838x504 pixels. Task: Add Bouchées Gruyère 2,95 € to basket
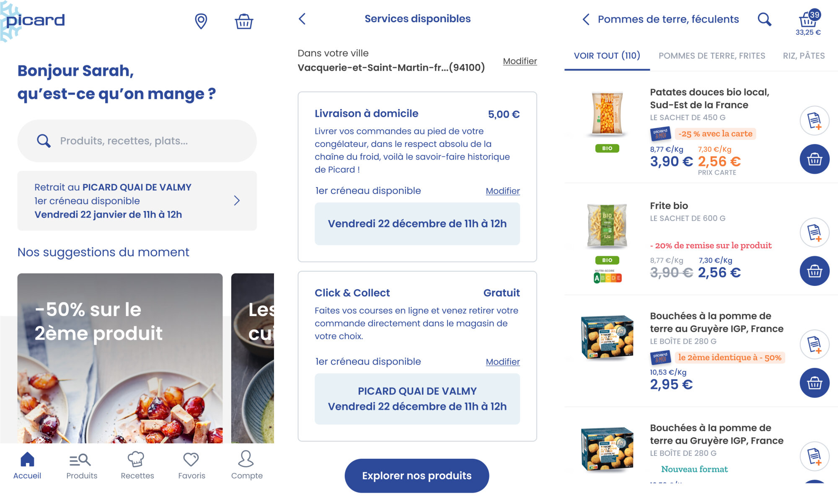(814, 383)
